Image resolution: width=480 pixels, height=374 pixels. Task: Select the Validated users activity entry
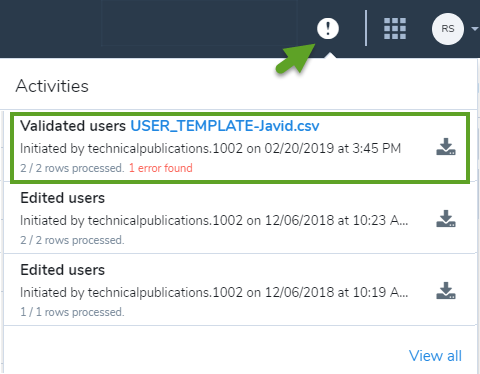240,148
